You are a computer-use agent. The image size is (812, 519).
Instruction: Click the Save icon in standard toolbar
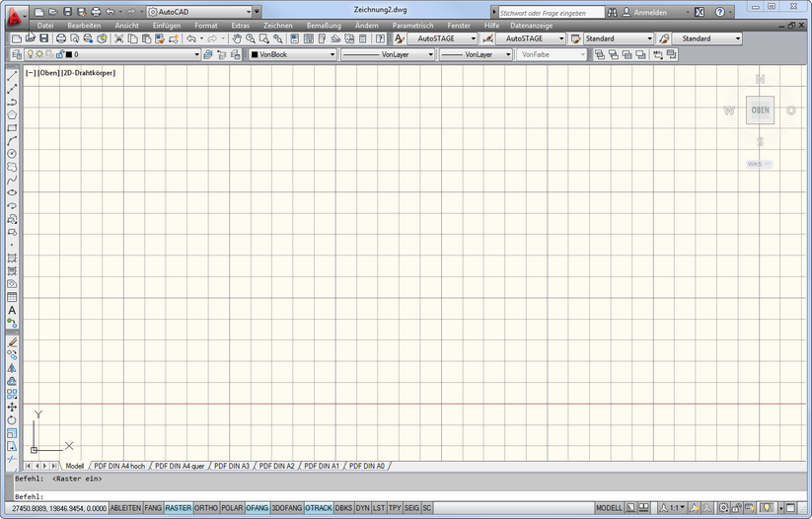(44, 38)
